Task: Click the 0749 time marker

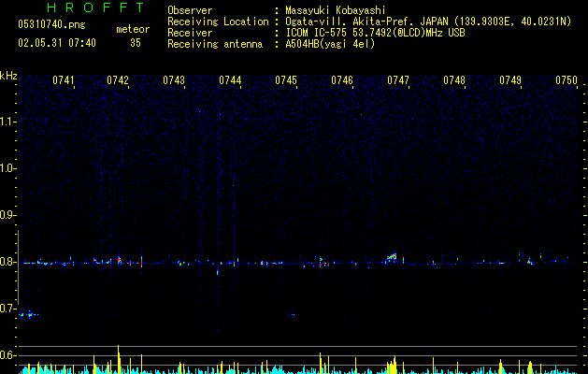Action: click(x=510, y=80)
